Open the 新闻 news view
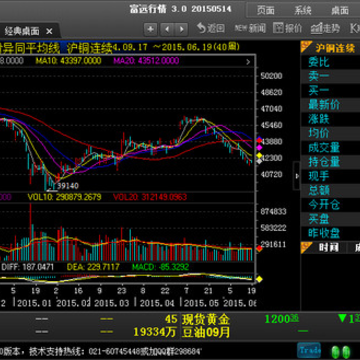The width and height of the screenshot is (360, 360). pos(250,28)
